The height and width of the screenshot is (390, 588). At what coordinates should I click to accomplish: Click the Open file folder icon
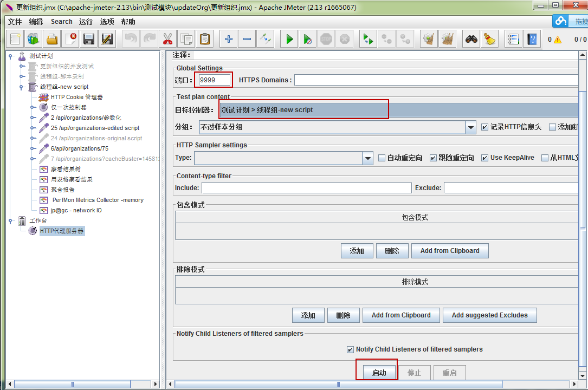coord(51,39)
